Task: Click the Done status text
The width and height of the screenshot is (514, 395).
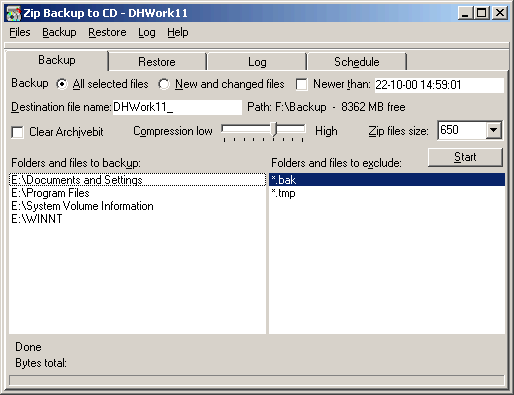Action: tap(28, 347)
